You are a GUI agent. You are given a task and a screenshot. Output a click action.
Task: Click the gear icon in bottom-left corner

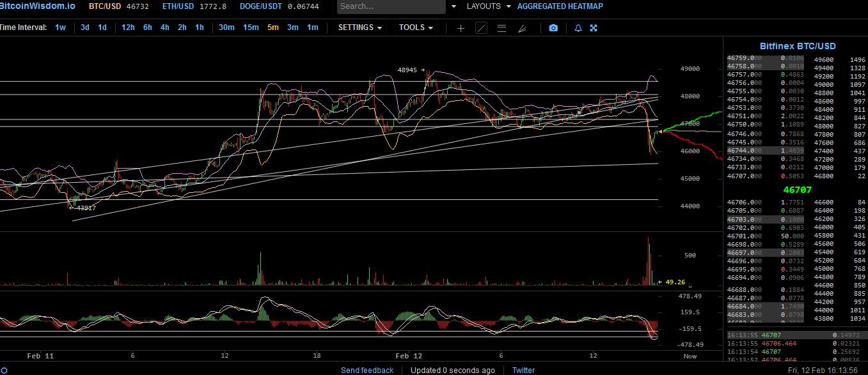[x=4, y=371]
